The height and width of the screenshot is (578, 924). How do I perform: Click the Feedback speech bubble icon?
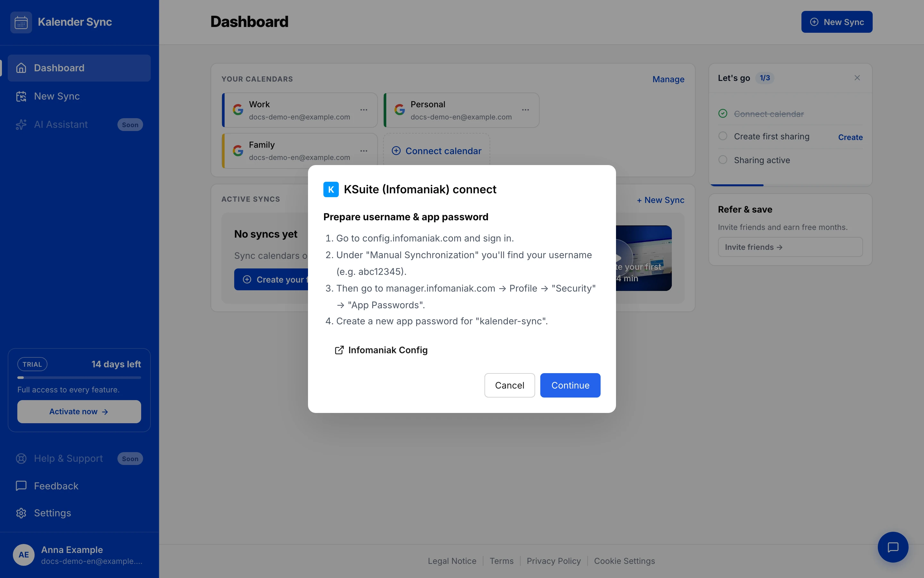(x=21, y=486)
